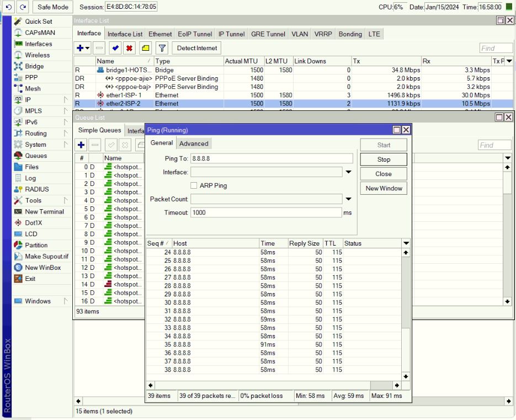Open Partition in the sidebar

[x=36, y=245]
